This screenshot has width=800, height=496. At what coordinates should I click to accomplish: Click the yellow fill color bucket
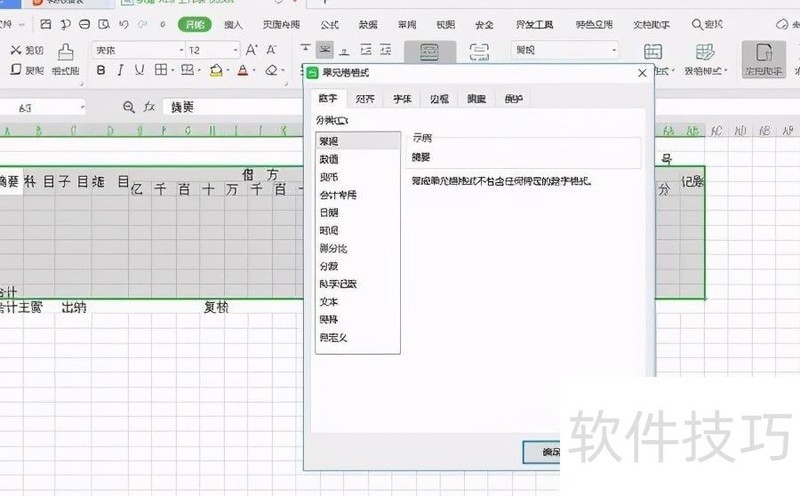[216, 70]
